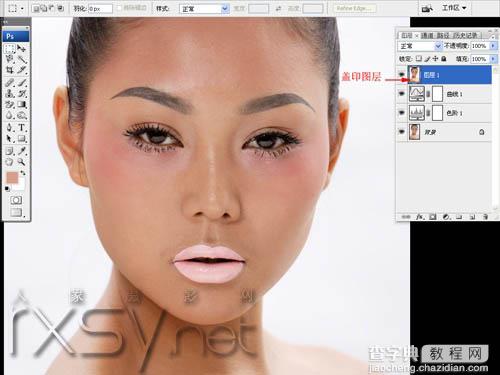The width and height of the screenshot is (500, 375).
Task: Select the Slice tool
Action: coord(22,70)
